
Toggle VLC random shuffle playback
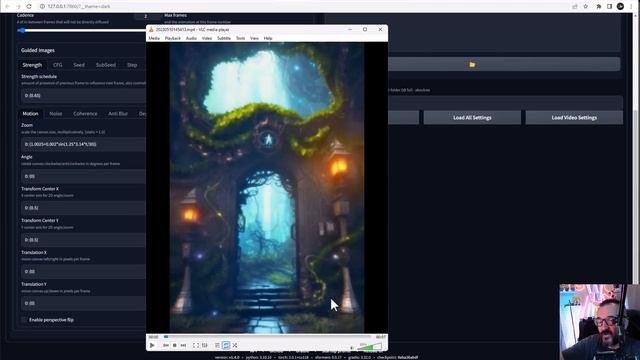[x=235, y=345]
